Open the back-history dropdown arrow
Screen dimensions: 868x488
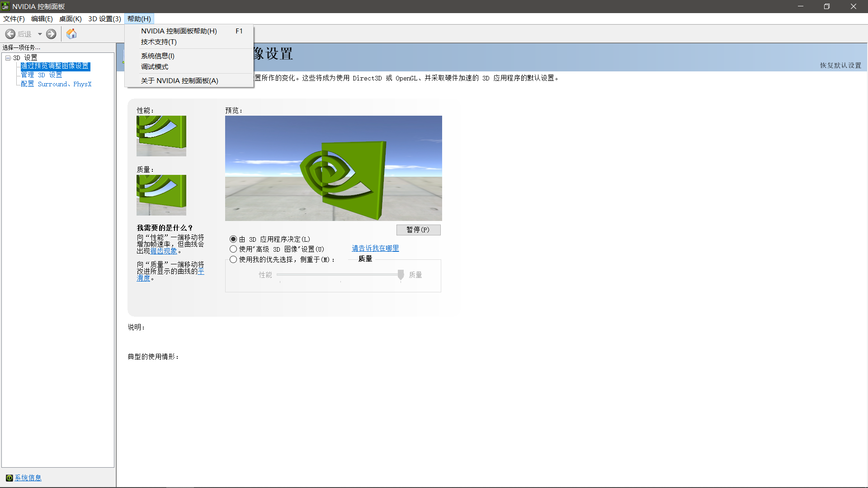coord(40,34)
